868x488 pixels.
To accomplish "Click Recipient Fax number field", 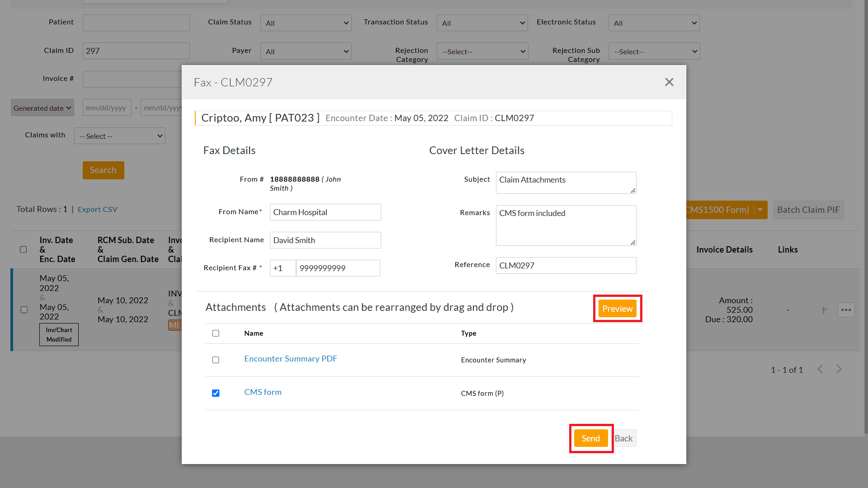I will point(337,268).
